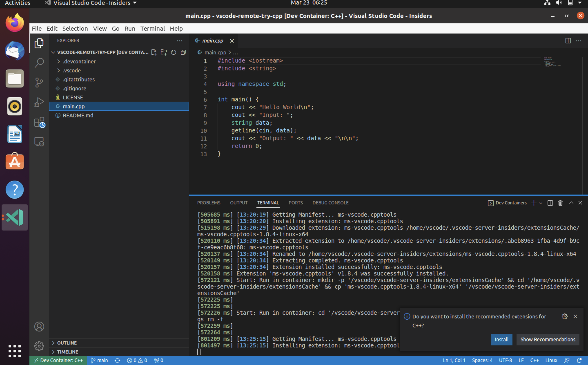Expand the OUTLINE section
This screenshot has width=588, height=365.
pos(67,343)
